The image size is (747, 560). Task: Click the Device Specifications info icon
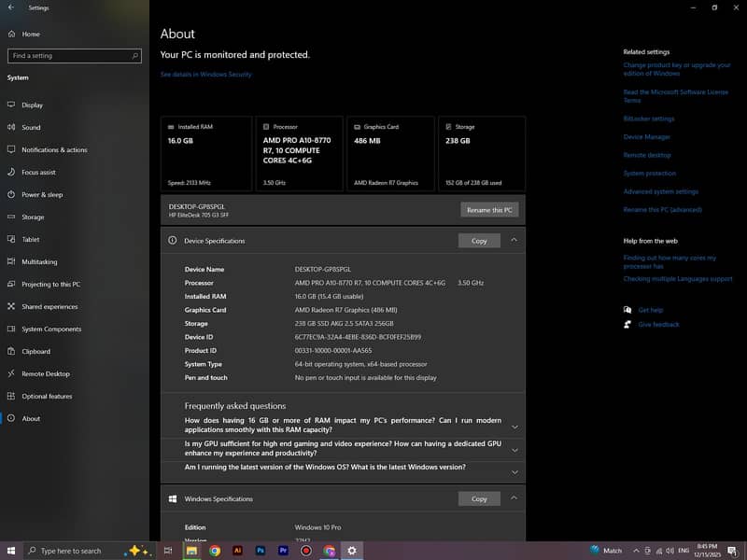click(x=173, y=241)
